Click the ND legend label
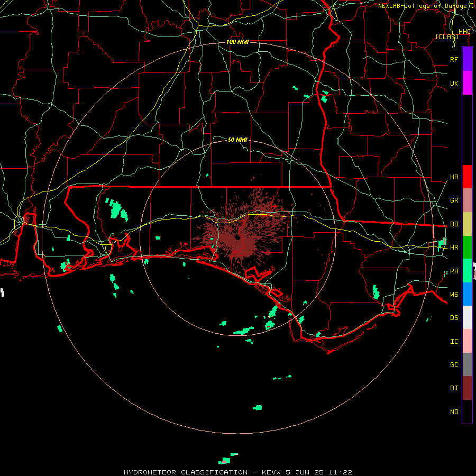Screen dimensions: 476x476 454,412
